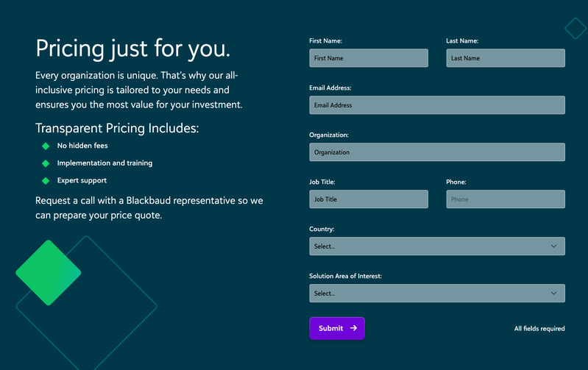Select the Email Address text box
588x370 pixels.
click(437, 105)
